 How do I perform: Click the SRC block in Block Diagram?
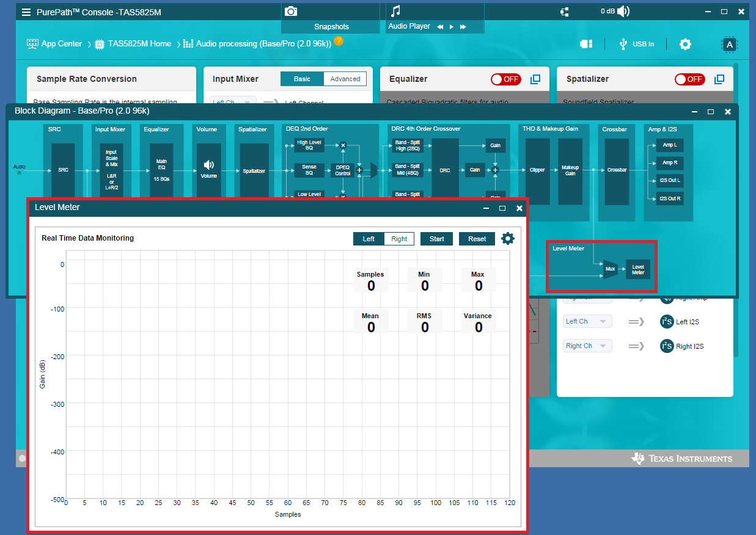point(63,170)
